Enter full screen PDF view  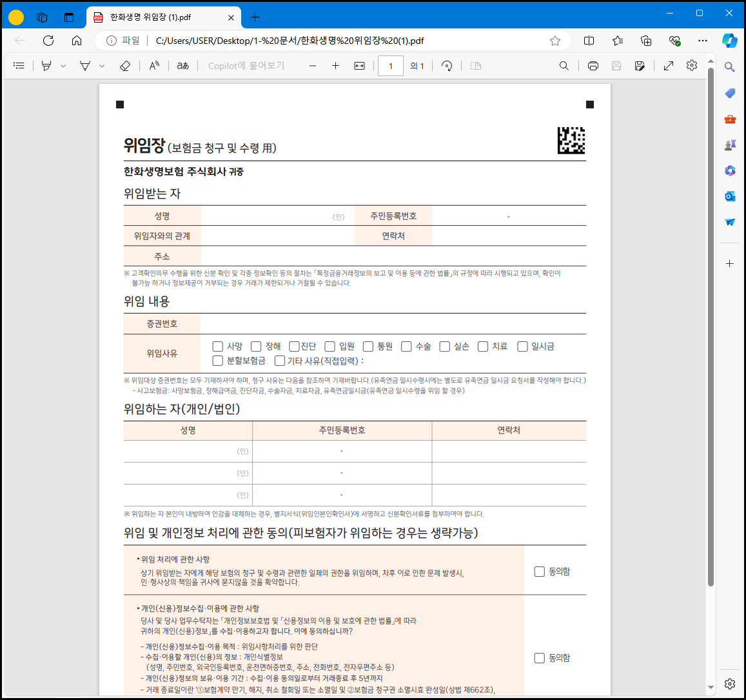(669, 66)
